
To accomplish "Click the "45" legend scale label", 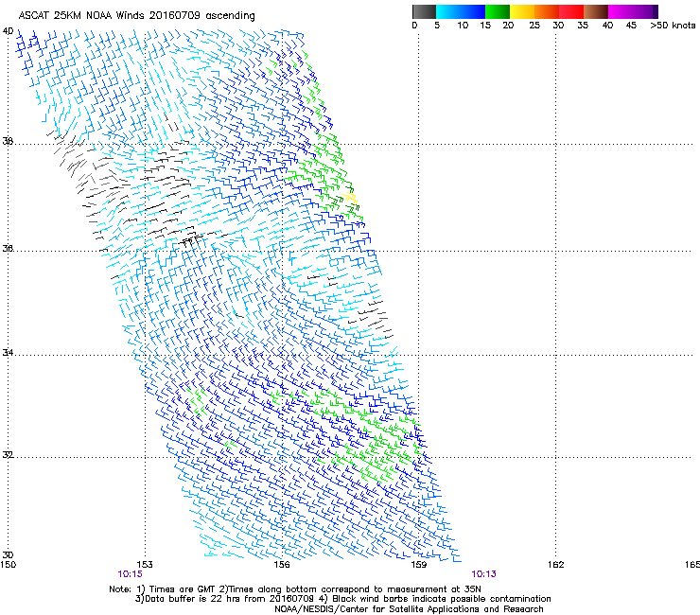I will pos(631,26).
